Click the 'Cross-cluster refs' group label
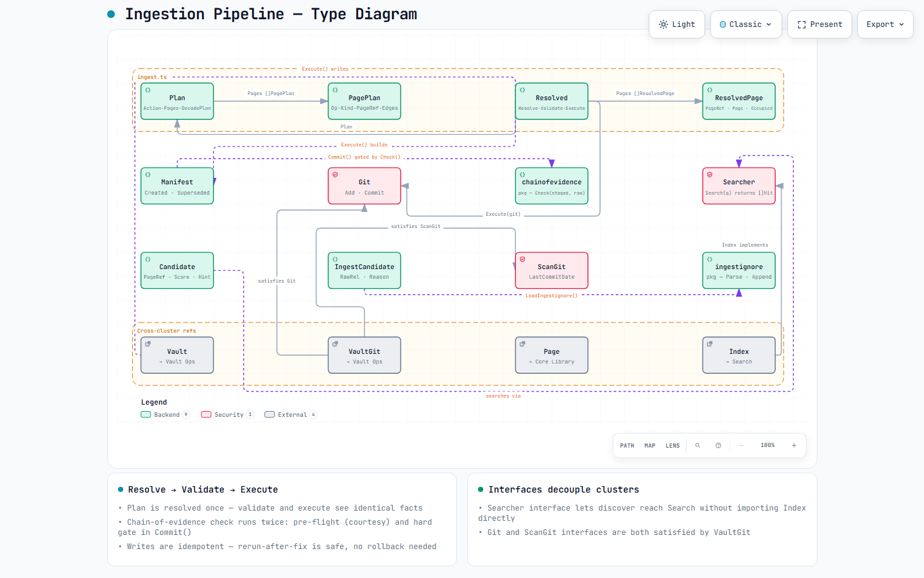 click(x=167, y=331)
